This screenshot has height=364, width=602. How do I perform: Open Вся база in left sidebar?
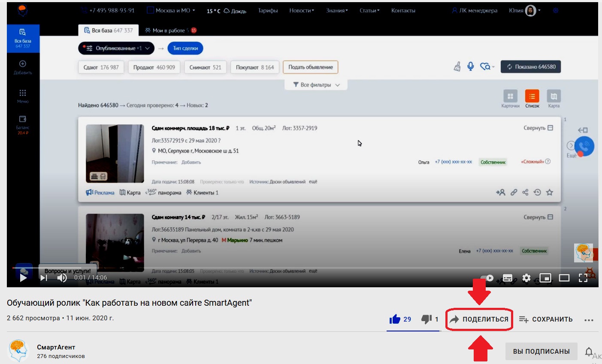pos(23,38)
